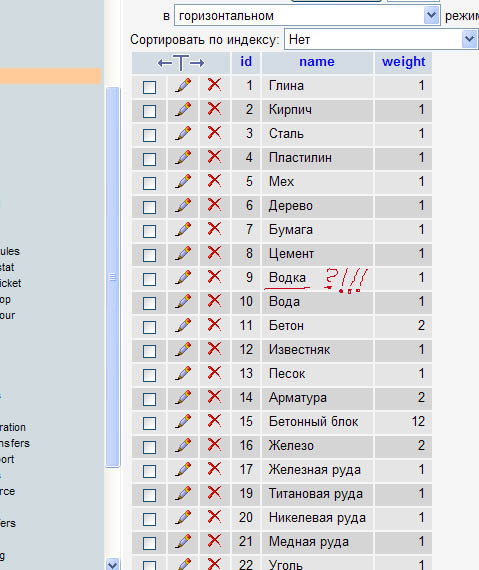479x570 pixels.
Task: Toggle full texts arrows icon in header
Action: (x=181, y=63)
